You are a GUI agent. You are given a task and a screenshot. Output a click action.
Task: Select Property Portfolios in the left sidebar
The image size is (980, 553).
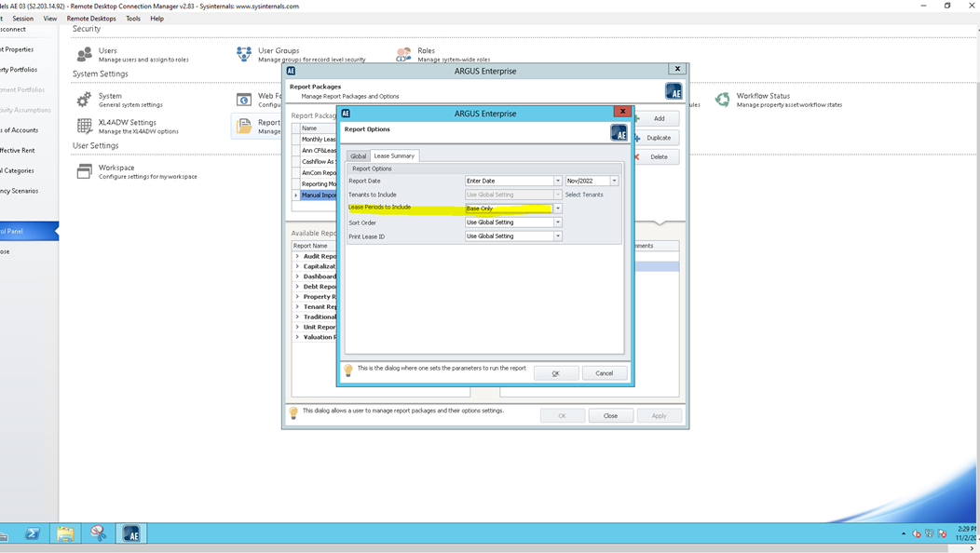point(19,70)
